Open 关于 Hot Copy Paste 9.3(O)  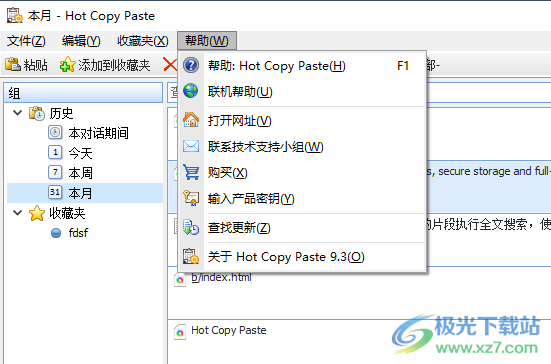pyautogui.click(x=302, y=256)
